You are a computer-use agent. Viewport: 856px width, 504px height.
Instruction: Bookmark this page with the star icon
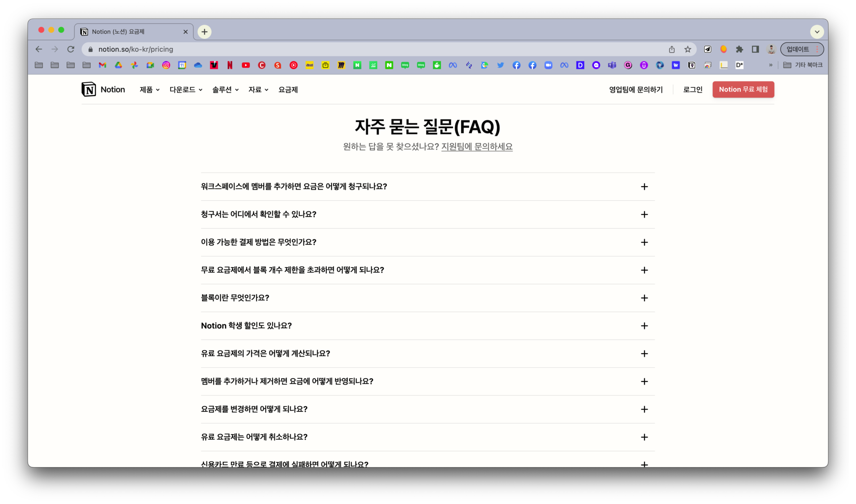click(688, 49)
